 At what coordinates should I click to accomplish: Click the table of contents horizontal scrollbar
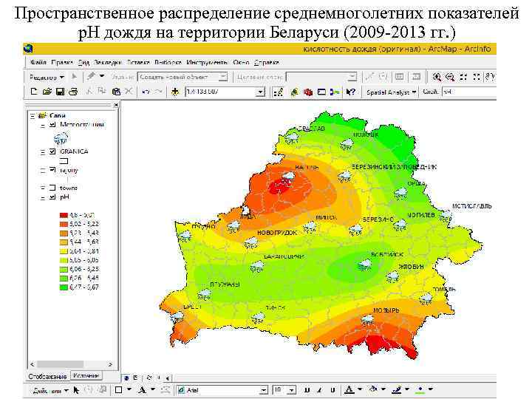point(71,364)
